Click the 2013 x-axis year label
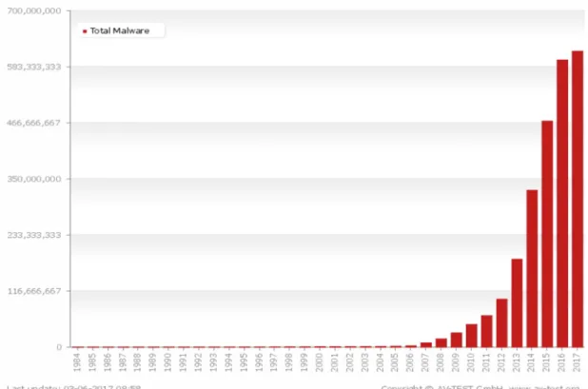This screenshot has width=588, height=389. [x=517, y=362]
